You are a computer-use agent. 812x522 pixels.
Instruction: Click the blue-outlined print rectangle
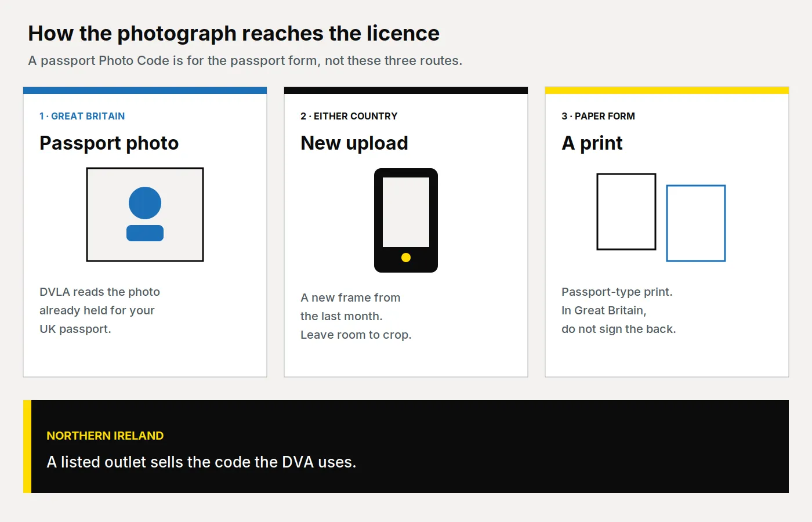click(x=696, y=223)
